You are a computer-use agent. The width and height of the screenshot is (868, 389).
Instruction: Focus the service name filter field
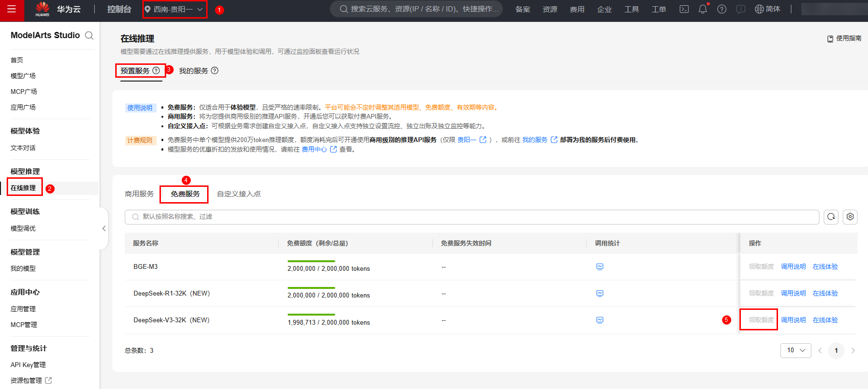pyautogui.click(x=472, y=217)
